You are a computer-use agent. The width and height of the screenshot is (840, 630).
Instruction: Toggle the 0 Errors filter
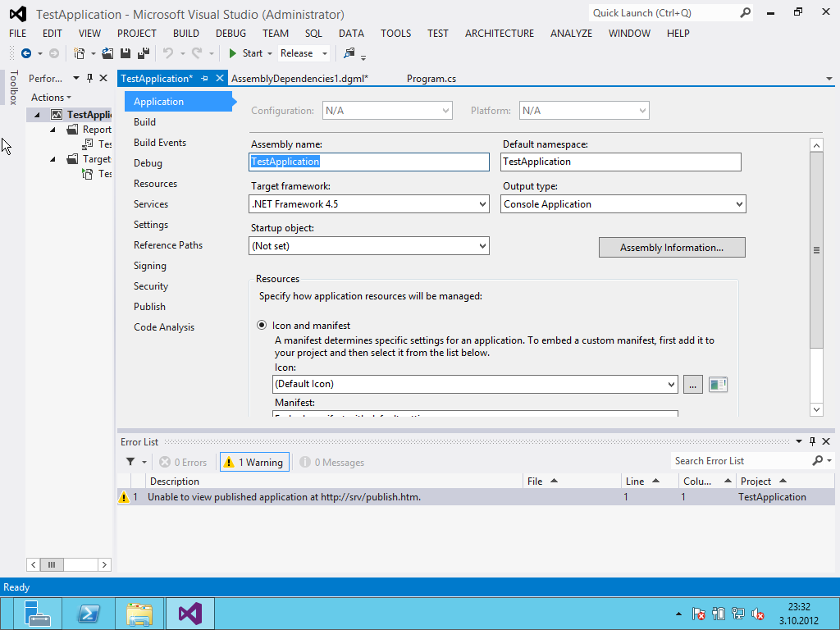(183, 463)
